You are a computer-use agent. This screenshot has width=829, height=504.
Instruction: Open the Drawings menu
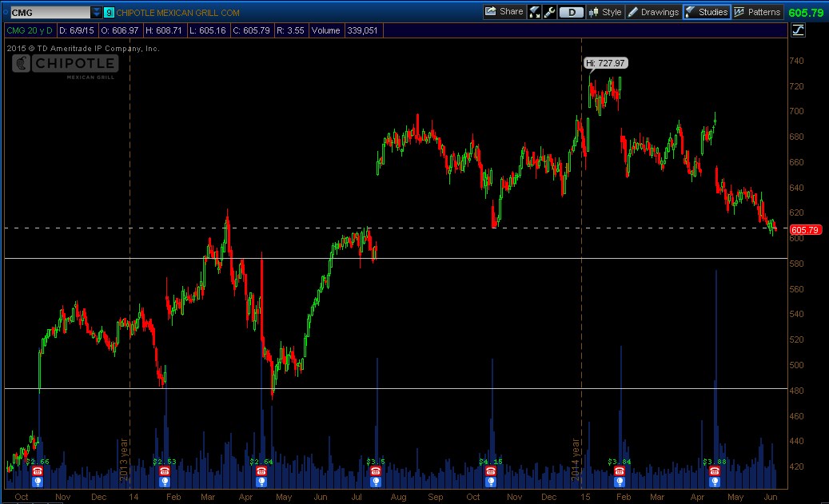pos(653,12)
